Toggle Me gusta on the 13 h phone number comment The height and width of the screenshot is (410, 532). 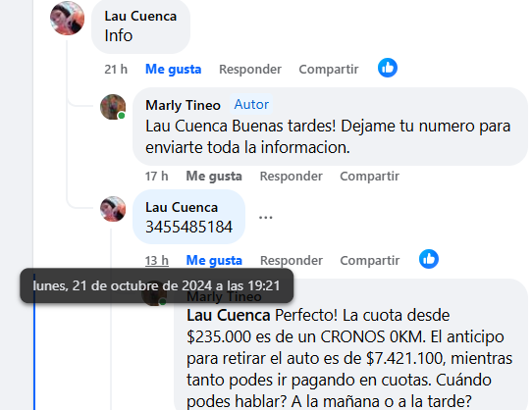point(214,261)
